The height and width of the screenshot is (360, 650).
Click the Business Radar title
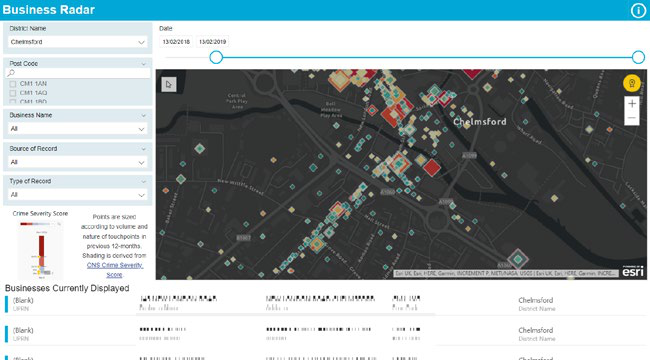coord(49,10)
